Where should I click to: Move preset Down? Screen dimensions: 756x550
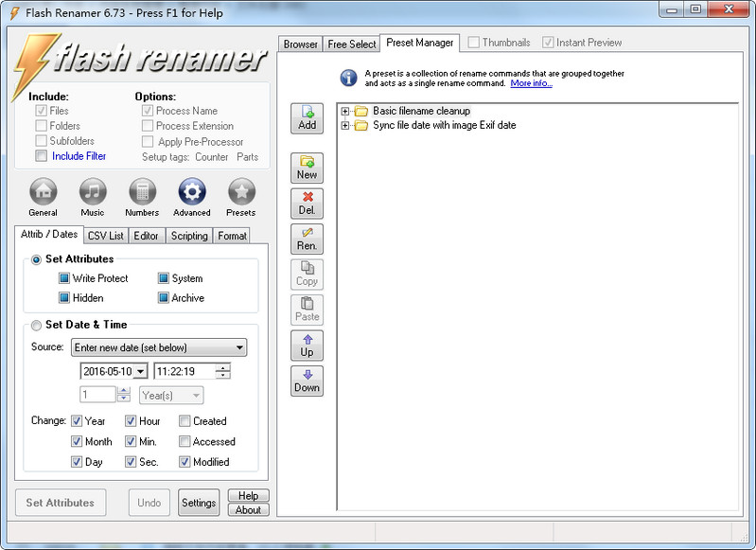308,381
